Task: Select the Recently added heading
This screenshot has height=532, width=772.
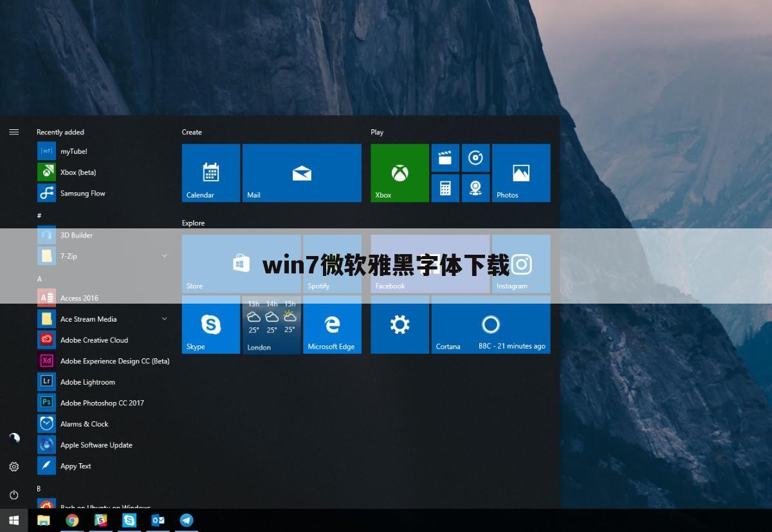Action: pos(60,132)
